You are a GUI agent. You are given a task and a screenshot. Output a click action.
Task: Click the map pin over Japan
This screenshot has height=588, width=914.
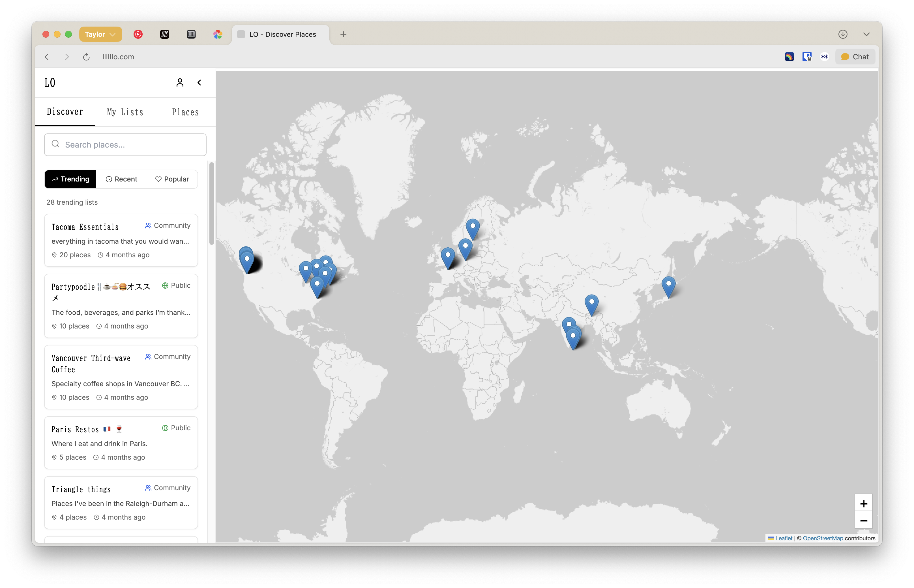[x=668, y=285]
